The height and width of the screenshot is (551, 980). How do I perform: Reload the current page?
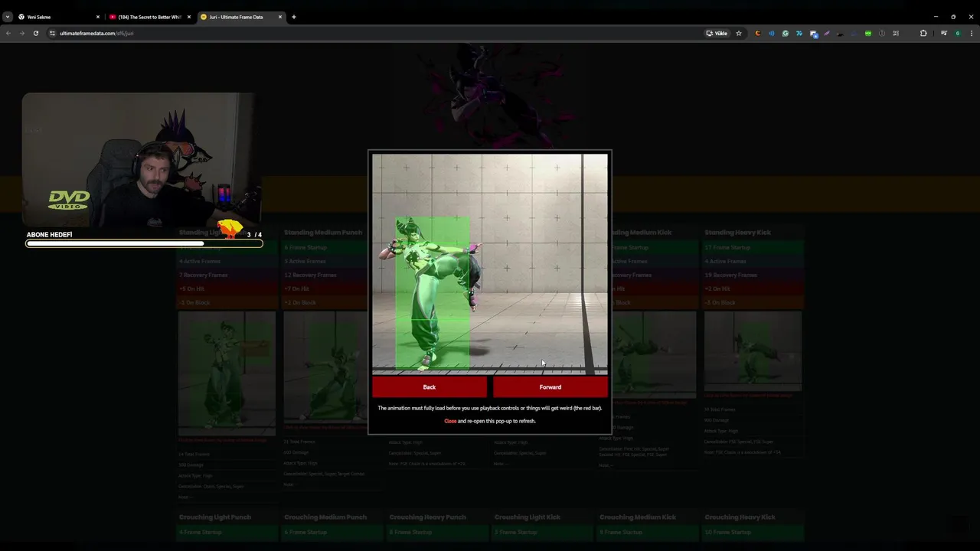[x=35, y=33]
